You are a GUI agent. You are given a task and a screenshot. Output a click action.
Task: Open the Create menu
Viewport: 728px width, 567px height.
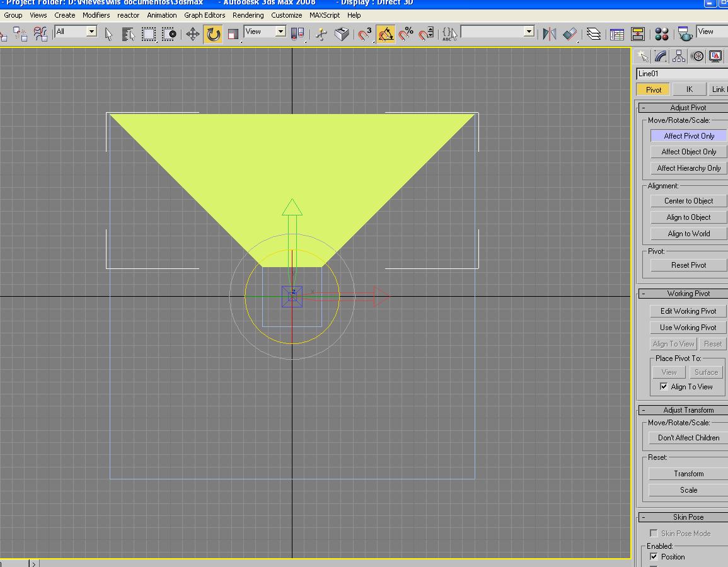click(64, 15)
